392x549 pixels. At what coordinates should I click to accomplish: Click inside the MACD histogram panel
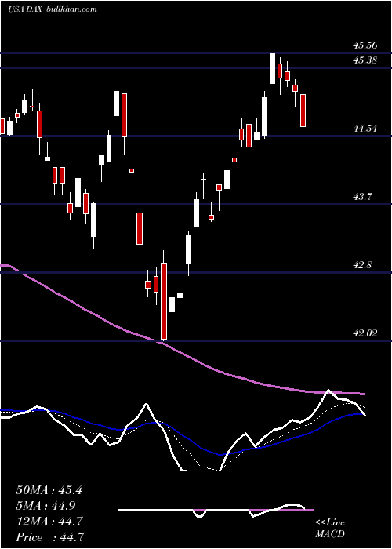[x=216, y=510]
